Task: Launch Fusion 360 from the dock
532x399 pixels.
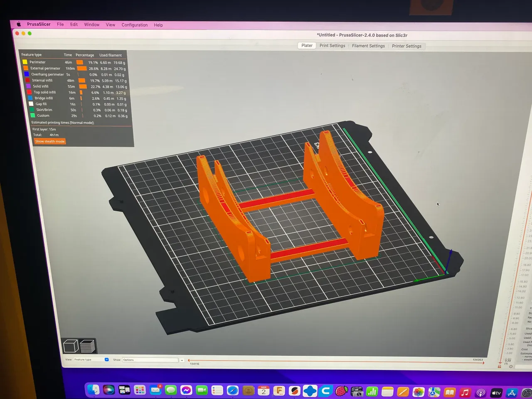Action: (279, 391)
